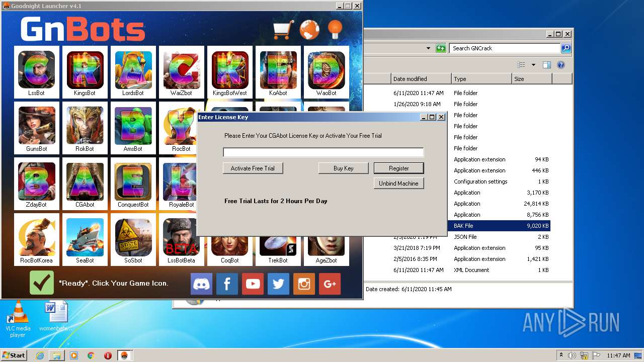Launch SeaBot with the ship icon
The image size is (644, 362).
[85, 239]
